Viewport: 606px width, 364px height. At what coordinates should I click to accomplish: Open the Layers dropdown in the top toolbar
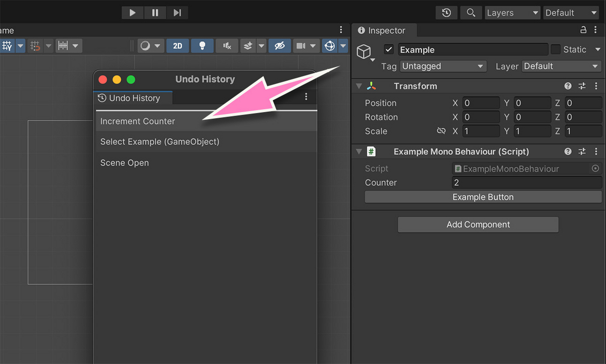[513, 13]
